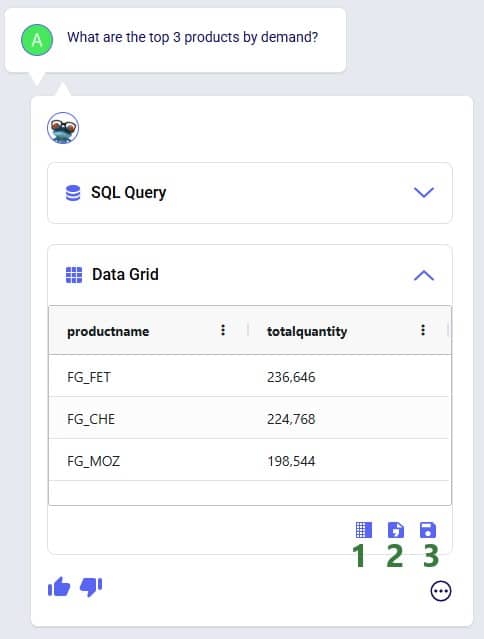Click the grid view icon labeled 1
Viewport: 484px width, 639px height.
click(364, 530)
